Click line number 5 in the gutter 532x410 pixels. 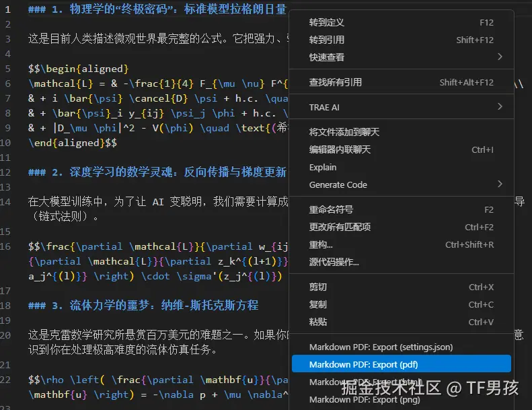point(8,69)
